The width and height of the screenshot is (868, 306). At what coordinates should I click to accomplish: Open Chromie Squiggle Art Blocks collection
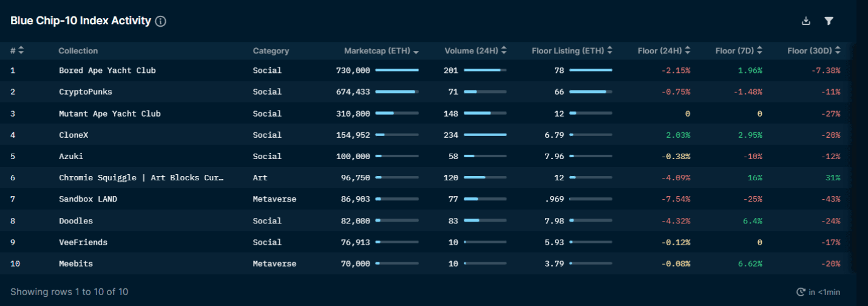pos(141,178)
